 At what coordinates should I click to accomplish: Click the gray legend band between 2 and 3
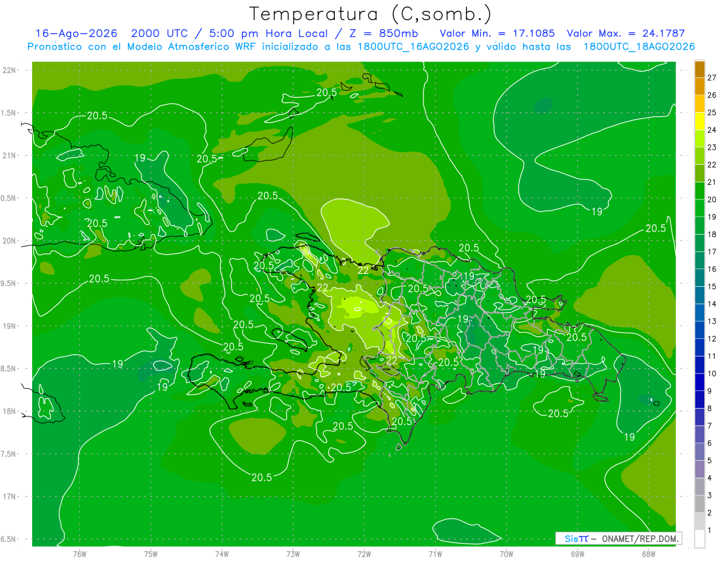pos(699,504)
